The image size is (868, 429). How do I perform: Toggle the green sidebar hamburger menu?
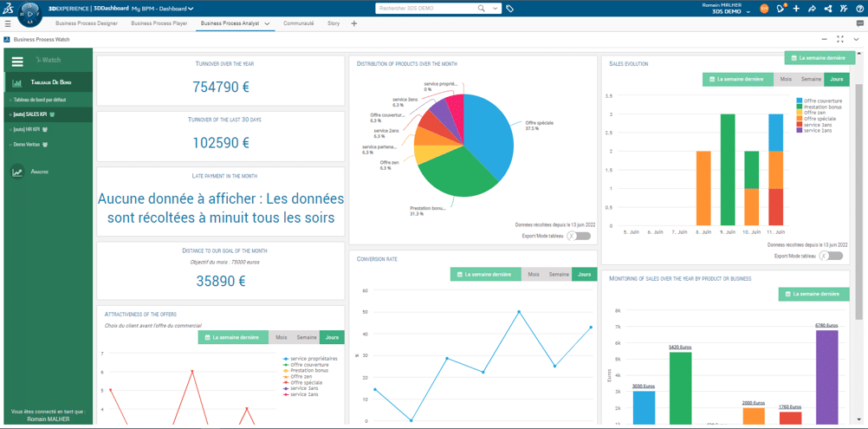pyautogui.click(x=17, y=62)
